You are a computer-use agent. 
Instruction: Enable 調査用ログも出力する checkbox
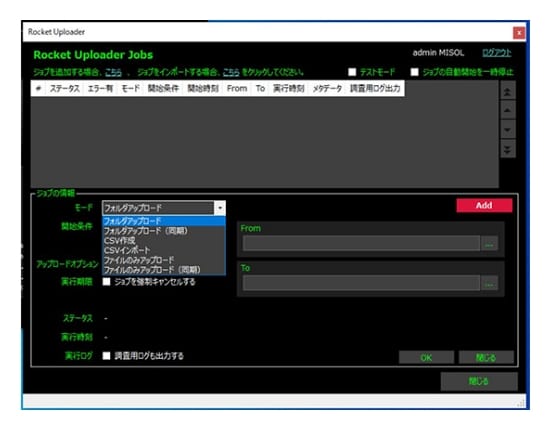pos(106,356)
